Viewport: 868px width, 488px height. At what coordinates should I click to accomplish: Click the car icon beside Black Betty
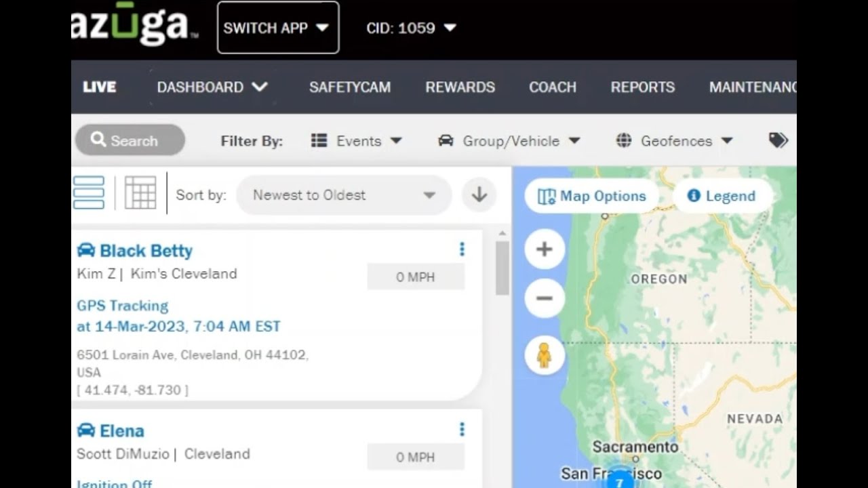86,250
